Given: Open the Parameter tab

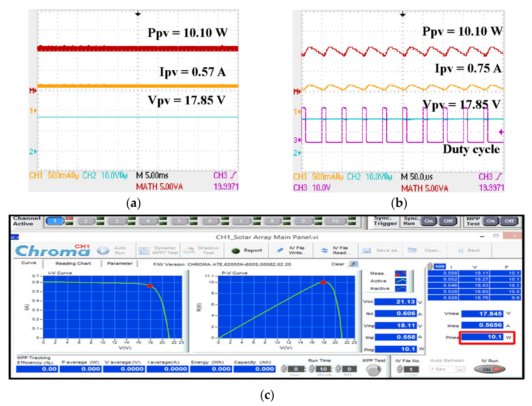Looking at the screenshot, I should 120,263.
